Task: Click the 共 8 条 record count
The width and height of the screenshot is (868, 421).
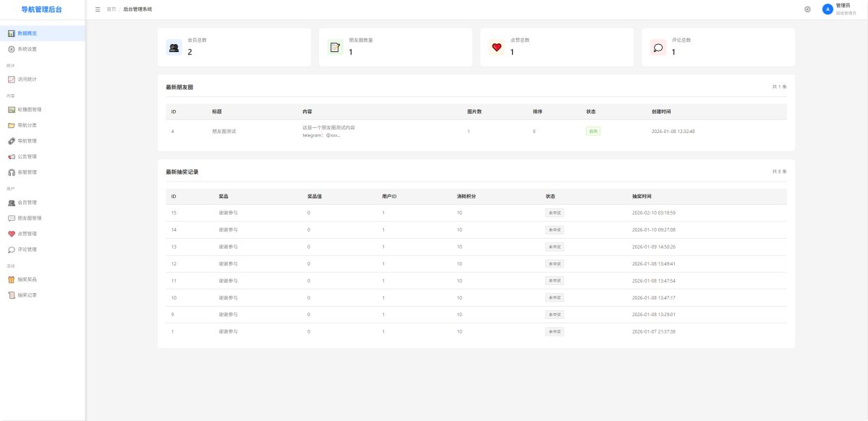Action: 779,172
